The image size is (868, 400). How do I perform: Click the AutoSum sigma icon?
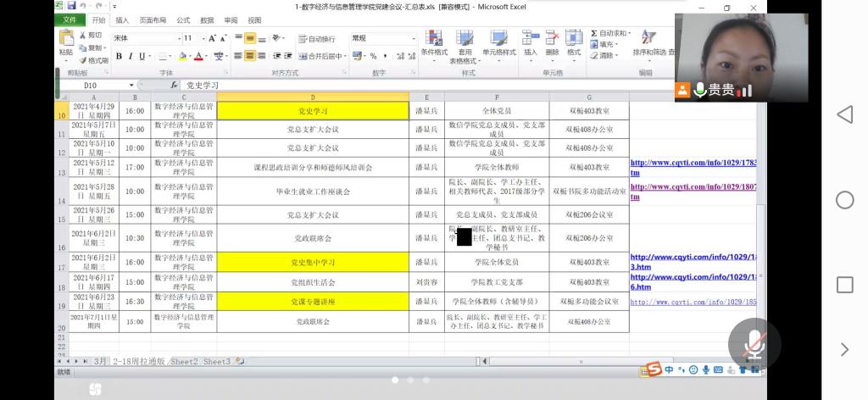[x=593, y=34]
